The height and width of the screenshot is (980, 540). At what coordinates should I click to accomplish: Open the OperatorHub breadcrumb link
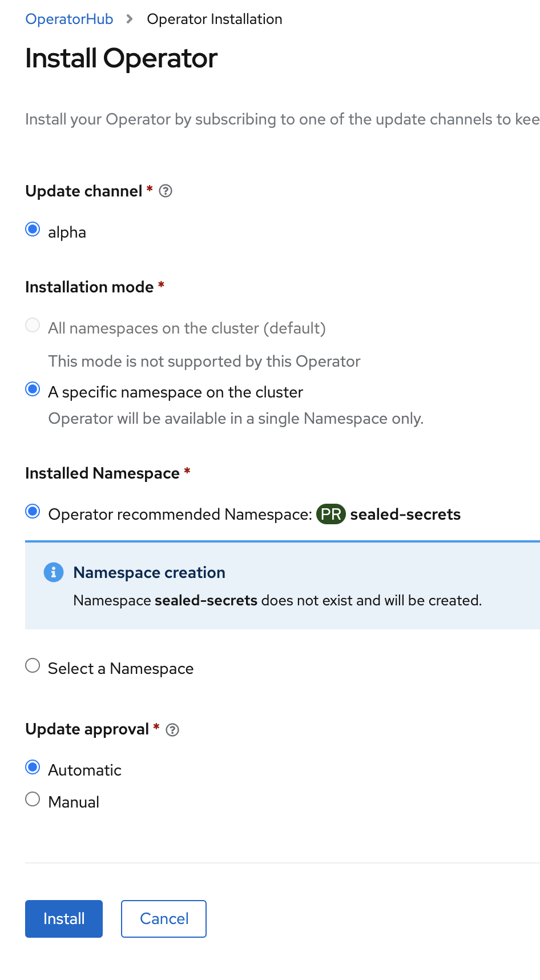[68, 19]
